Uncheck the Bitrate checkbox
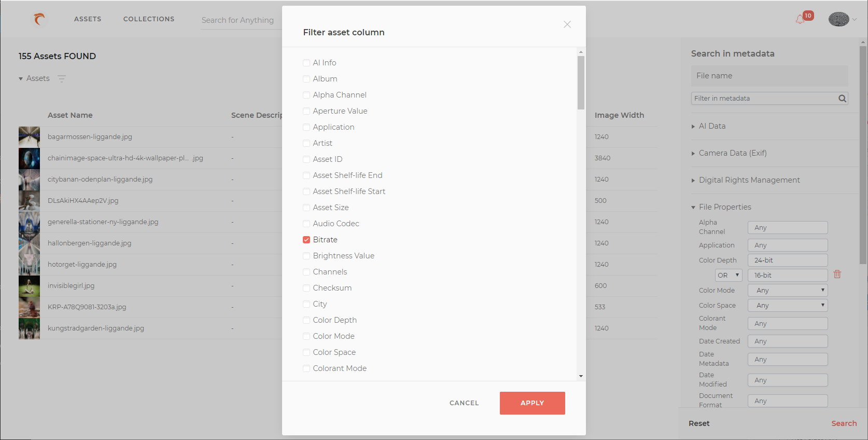 [x=306, y=240]
